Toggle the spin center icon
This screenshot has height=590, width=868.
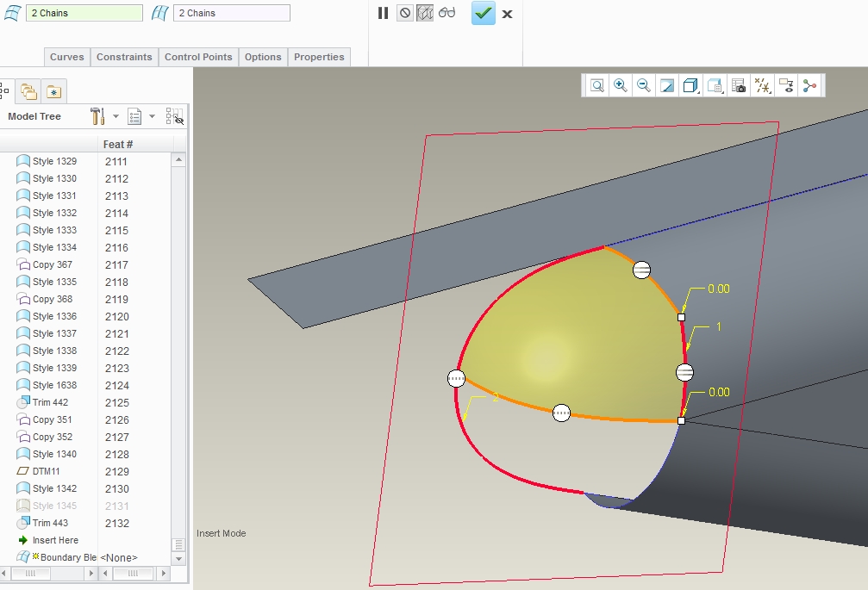pos(809,86)
